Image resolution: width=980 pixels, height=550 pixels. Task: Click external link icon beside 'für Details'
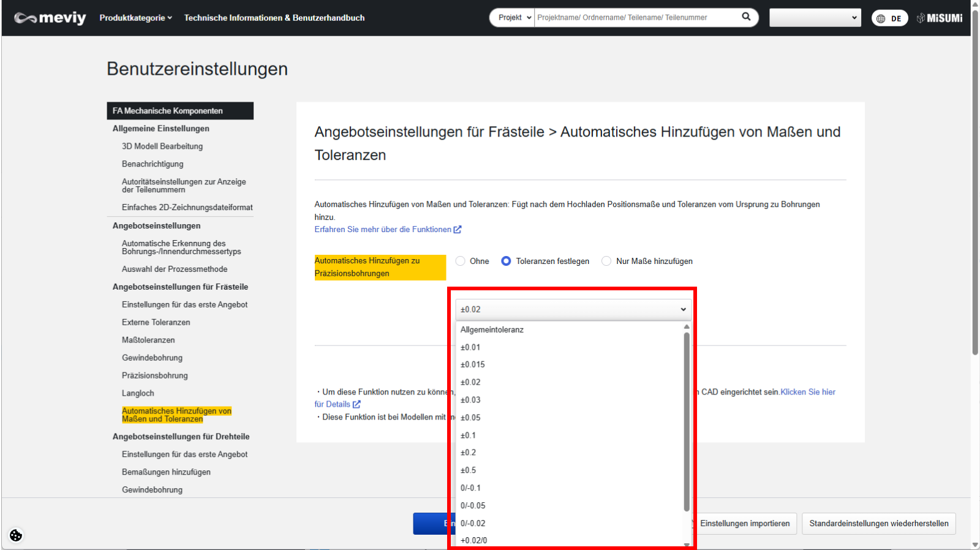(x=356, y=404)
